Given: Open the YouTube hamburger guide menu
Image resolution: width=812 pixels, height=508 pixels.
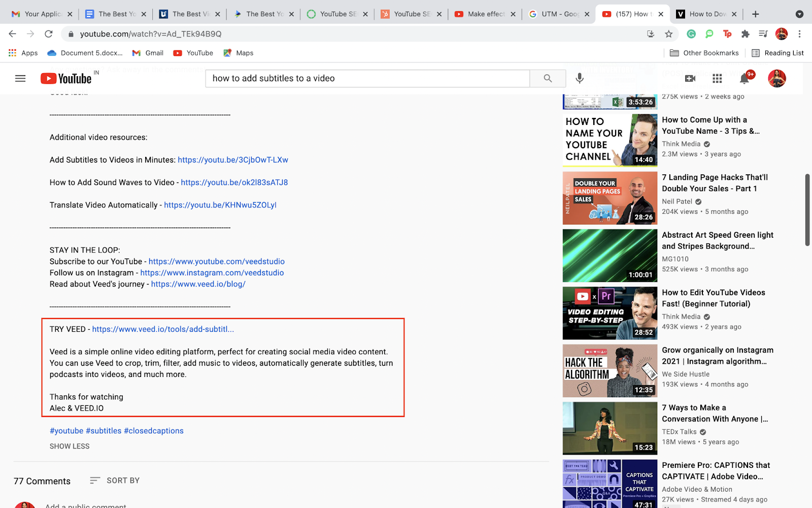Looking at the screenshot, I should coord(20,78).
